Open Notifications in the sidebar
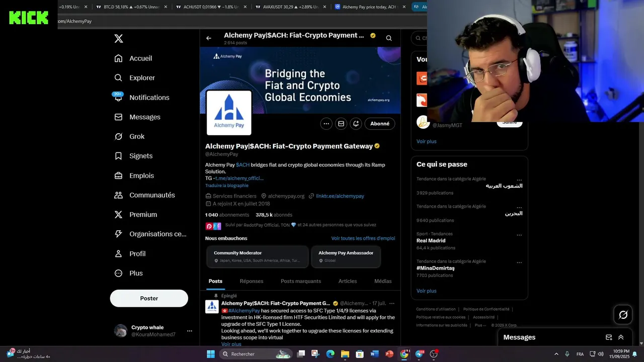Image resolution: width=644 pixels, height=362 pixels. pyautogui.click(x=141, y=98)
